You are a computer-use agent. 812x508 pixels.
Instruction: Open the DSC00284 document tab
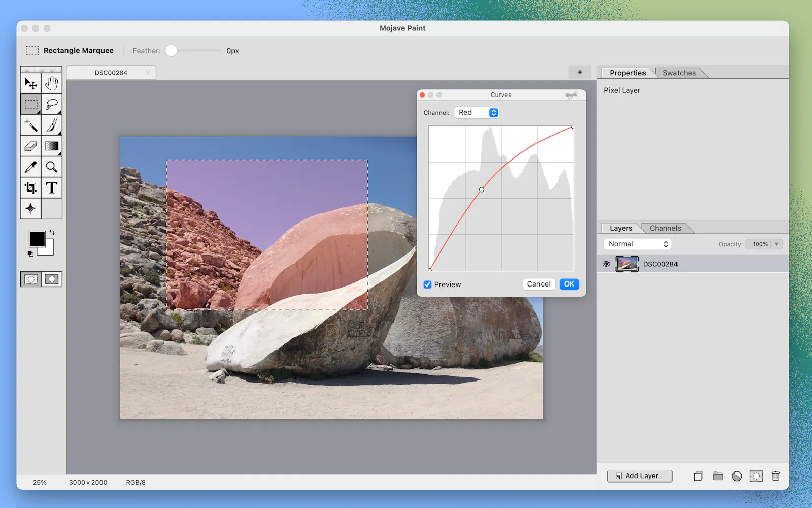coord(111,73)
